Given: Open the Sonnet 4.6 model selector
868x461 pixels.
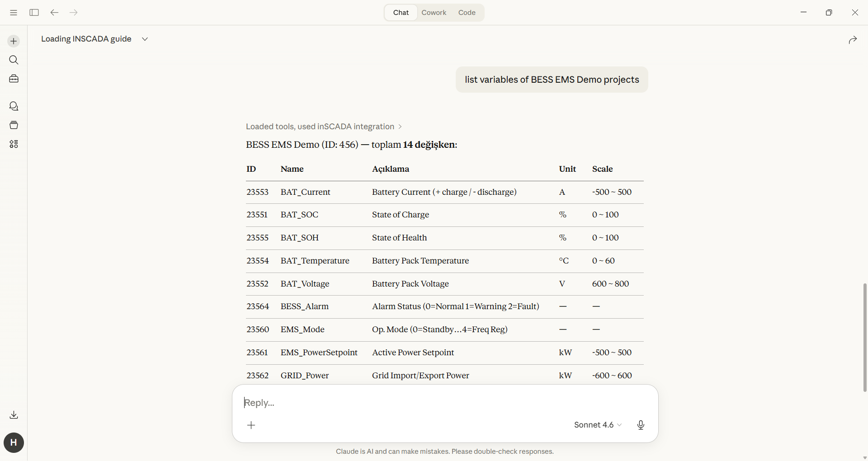Looking at the screenshot, I should coord(597,425).
